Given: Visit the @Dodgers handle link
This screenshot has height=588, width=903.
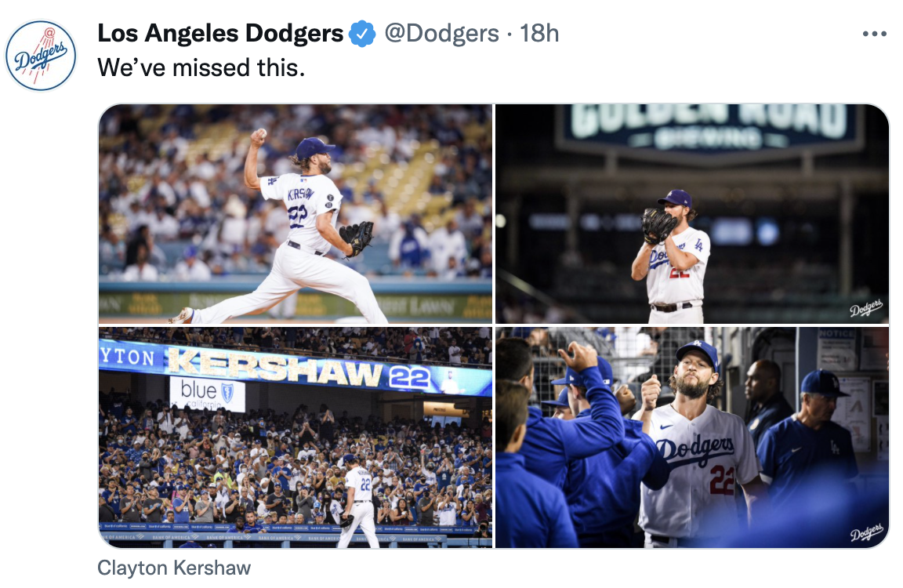Looking at the screenshot, I should tap(441, 34).
